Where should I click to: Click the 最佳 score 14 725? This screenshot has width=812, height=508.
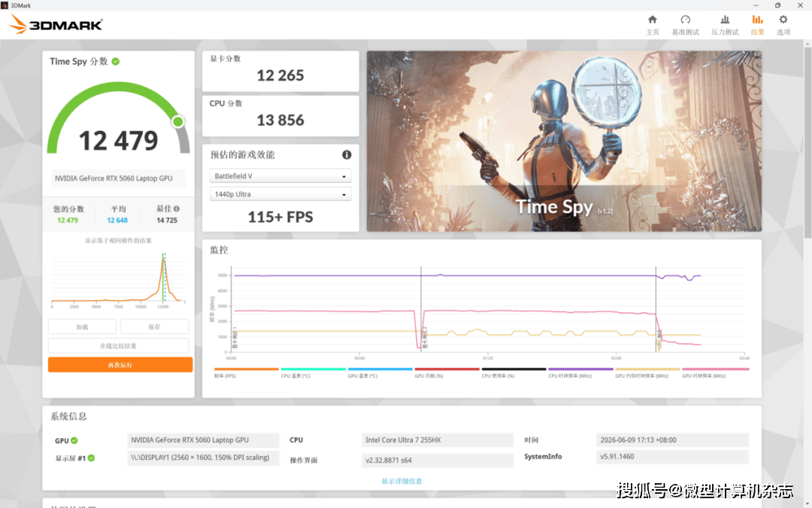[x=167, y=221]
